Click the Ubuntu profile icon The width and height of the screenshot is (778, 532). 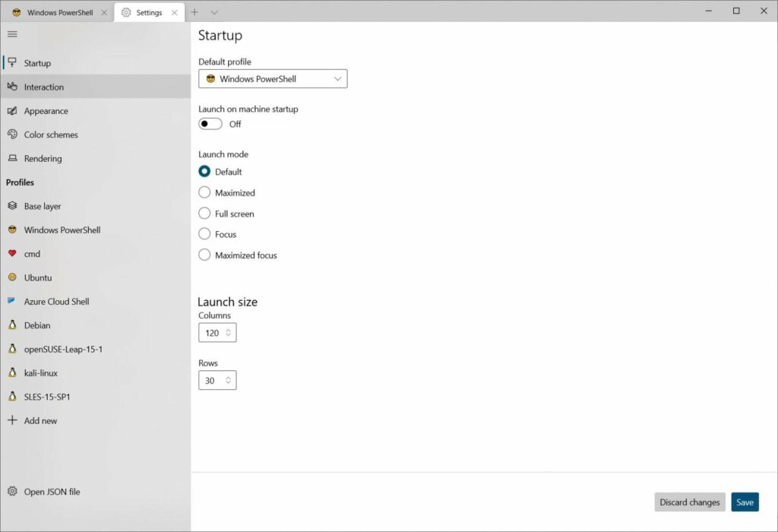click(x=12, y=277)
